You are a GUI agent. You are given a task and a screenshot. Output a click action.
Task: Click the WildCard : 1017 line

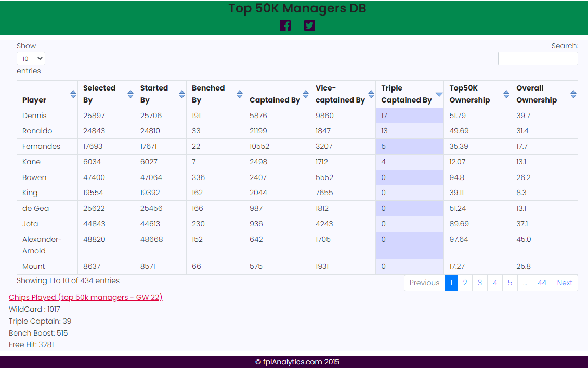click(x=34, y=309)
